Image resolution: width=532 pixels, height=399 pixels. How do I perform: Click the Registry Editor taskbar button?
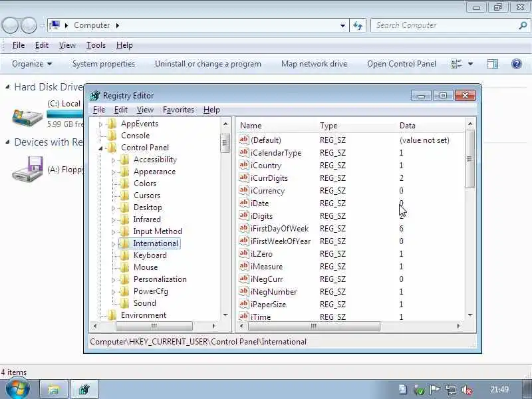(x=84, y=390)
